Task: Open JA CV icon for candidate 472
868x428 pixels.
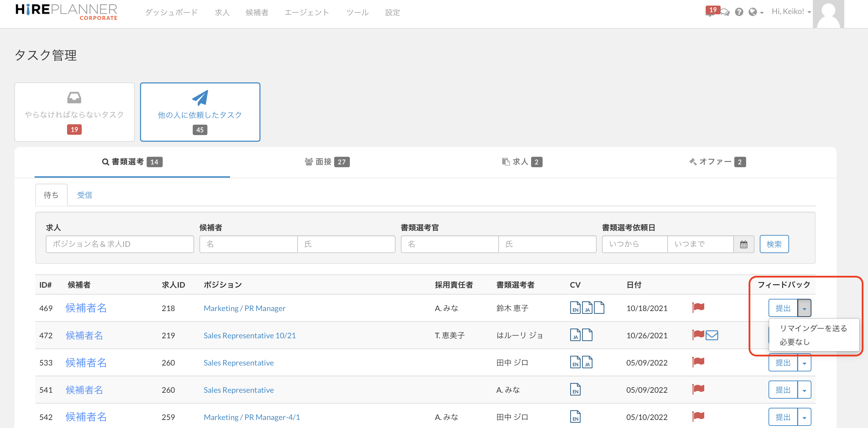Action: click(575, 335)
